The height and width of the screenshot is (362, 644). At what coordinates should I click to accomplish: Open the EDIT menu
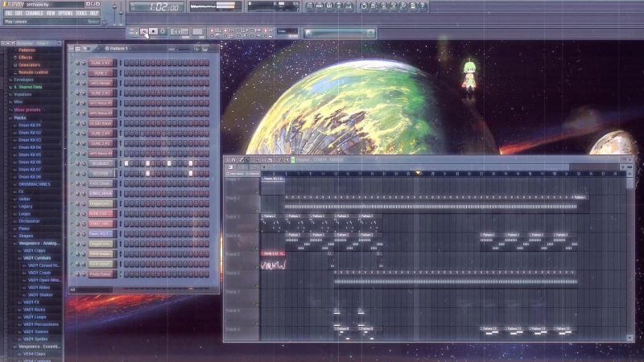[x=19, y=13]
